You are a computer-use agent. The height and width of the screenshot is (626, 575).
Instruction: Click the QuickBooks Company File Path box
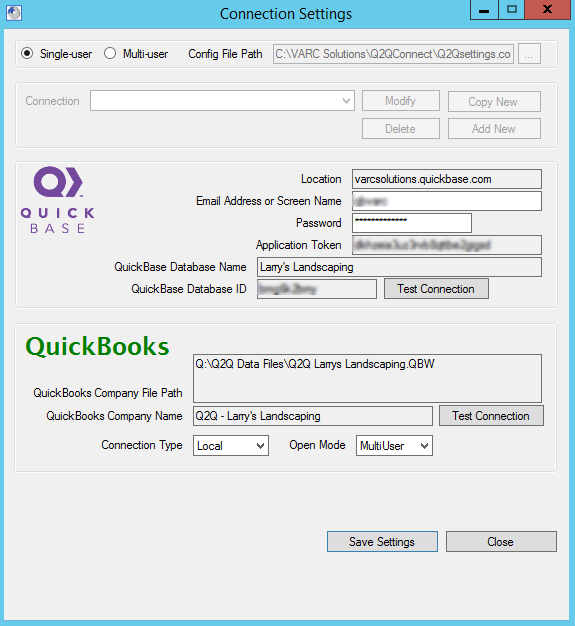(x=367, y=378)
